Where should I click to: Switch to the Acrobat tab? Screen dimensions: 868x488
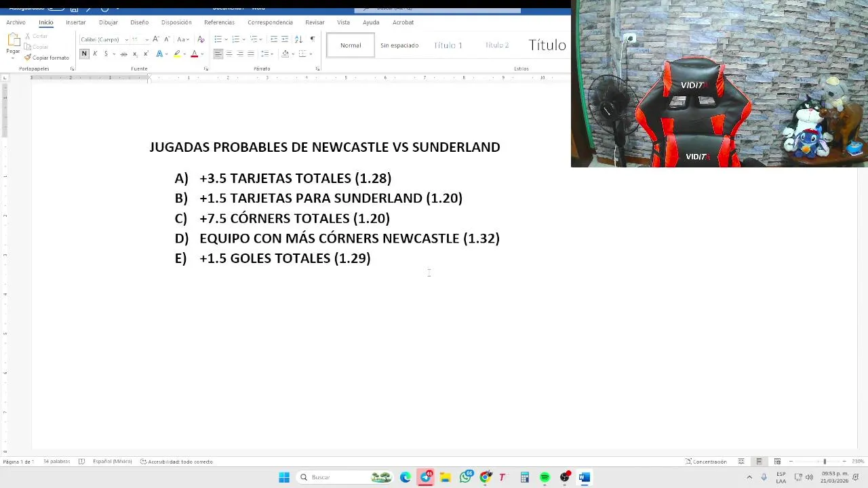click(x=403, y=22)
